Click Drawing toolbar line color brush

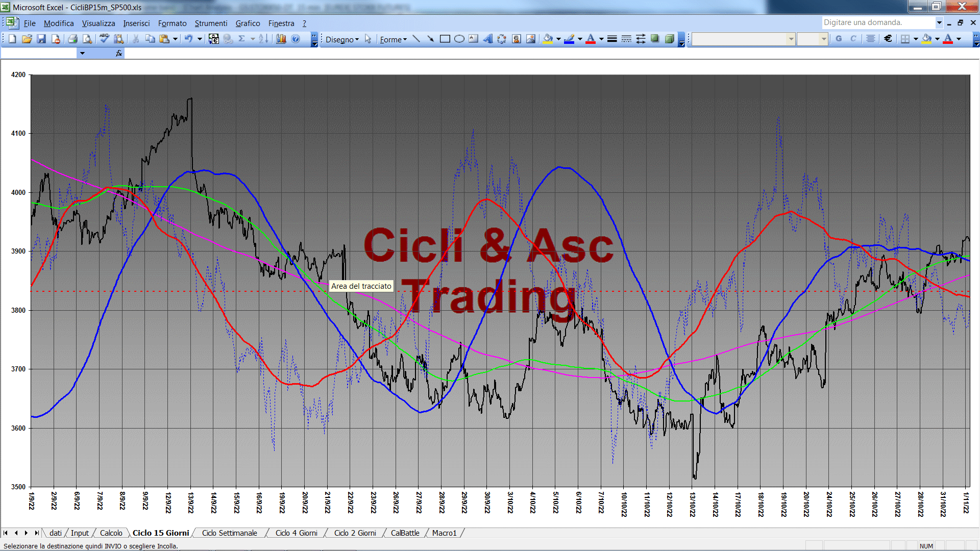pos(570,39)
